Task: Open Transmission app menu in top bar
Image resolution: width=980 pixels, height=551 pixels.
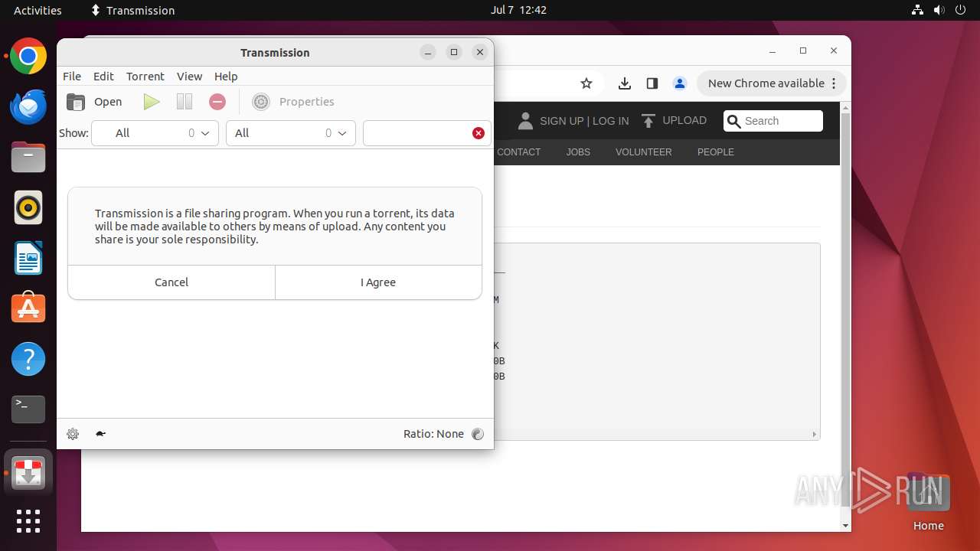Action: [x=132, y=10]
